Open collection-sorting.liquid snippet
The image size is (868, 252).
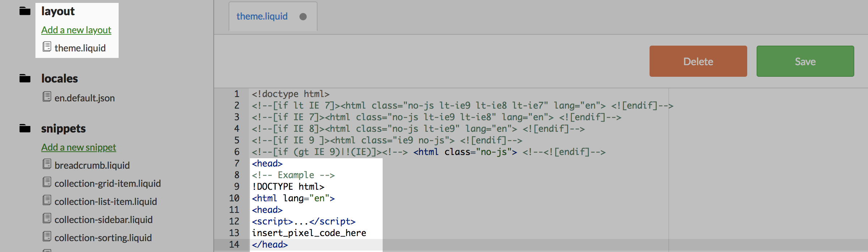[x=103, y=238]
